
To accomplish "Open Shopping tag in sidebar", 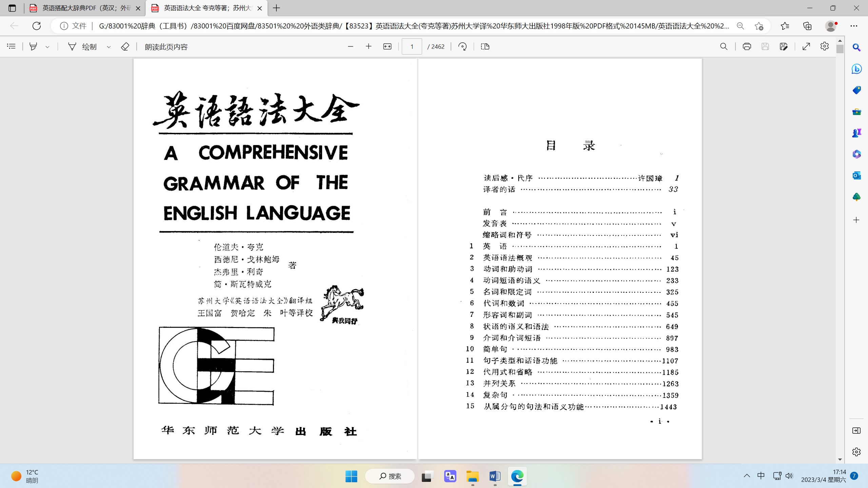I will point(856,90).
